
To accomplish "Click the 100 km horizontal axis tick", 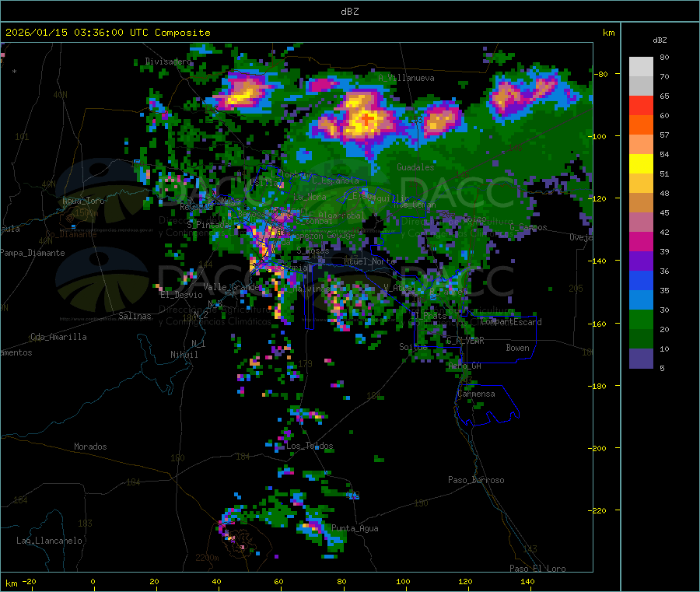I will tap(403, 581).
